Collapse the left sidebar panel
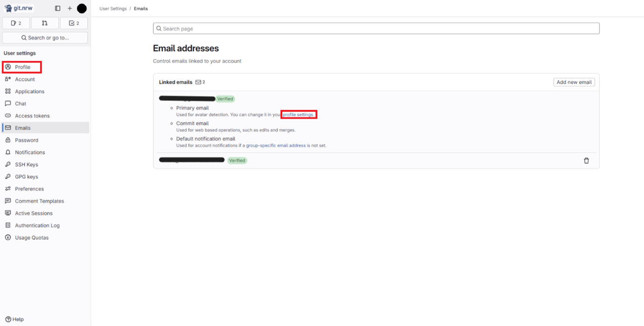Image resolution: width=644 pixels, height=326 pixels. (x=57, y=8)
